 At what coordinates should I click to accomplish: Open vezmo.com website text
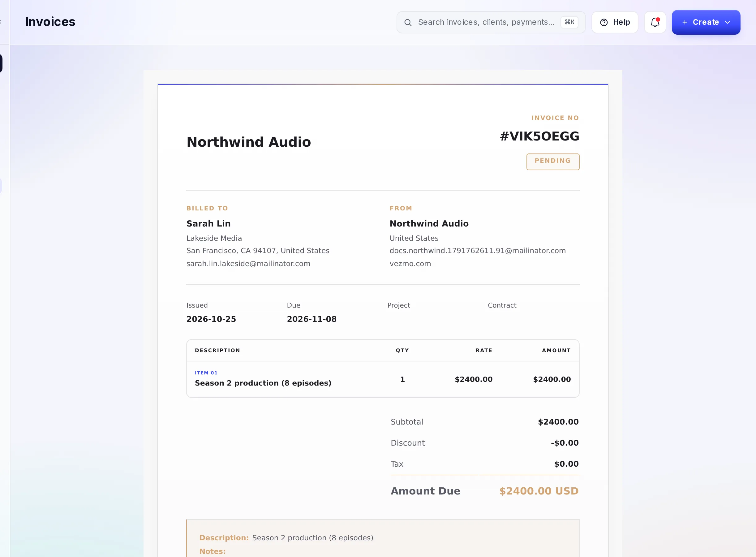pyautogui.click(x=410, y=264)
